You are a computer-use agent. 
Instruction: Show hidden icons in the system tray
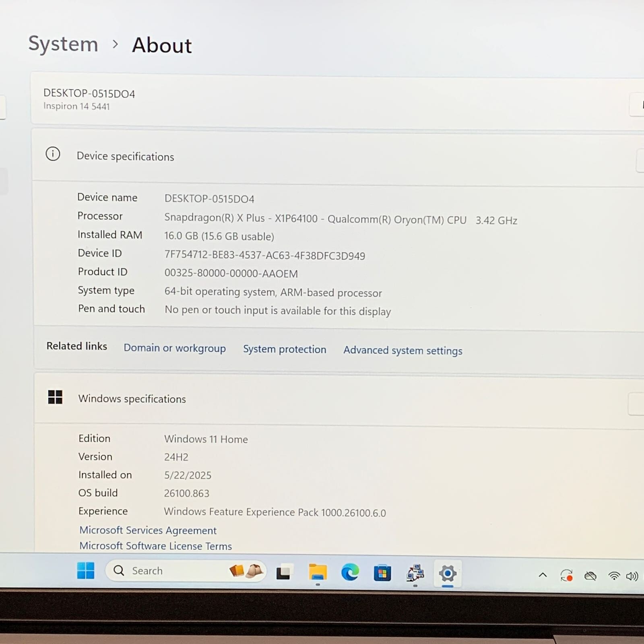tap(542, 575)
